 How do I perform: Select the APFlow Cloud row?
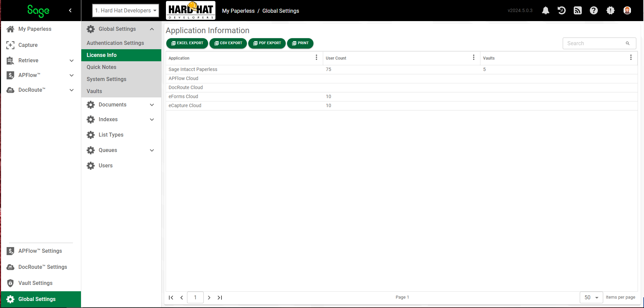tap(401, 78)
